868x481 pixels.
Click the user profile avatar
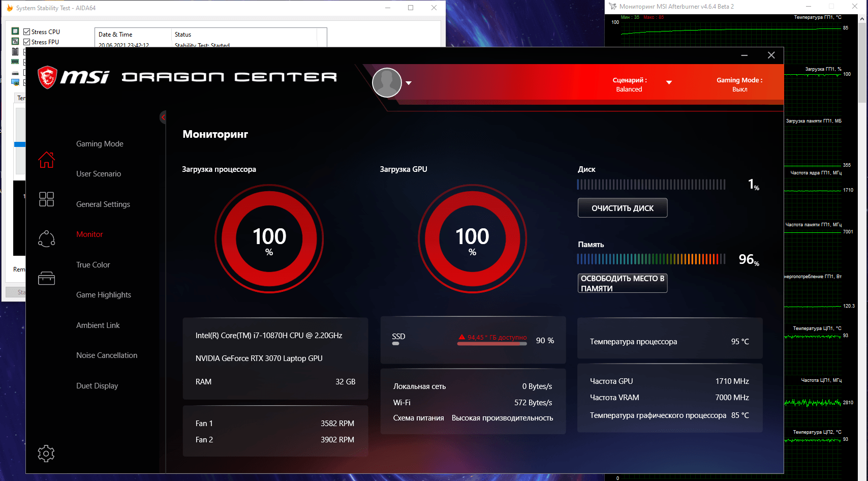click(x=387, y=82)
